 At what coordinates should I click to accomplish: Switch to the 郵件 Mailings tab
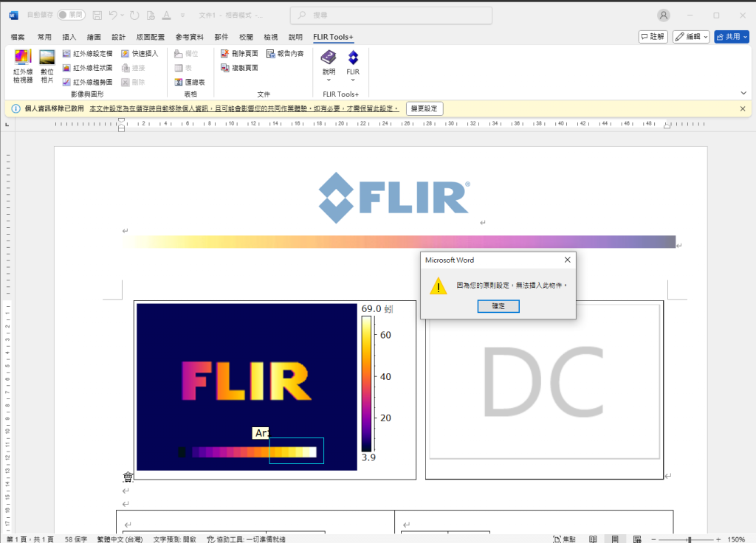221,37
